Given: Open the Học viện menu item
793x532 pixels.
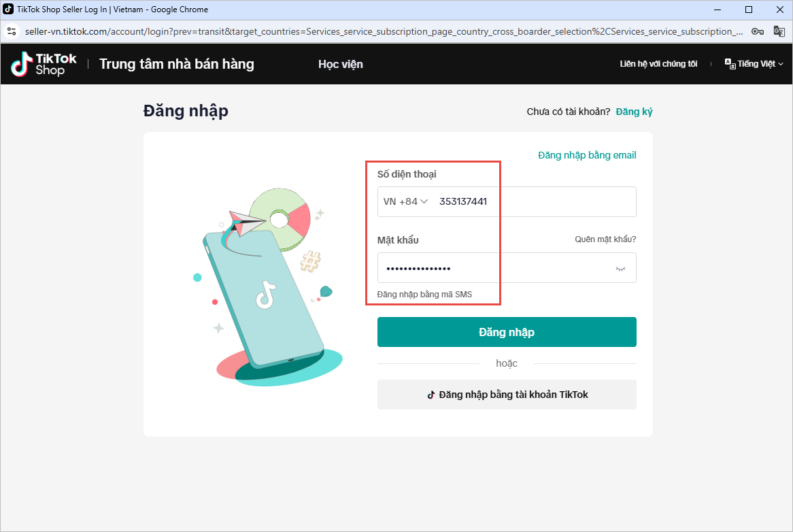Looking at the screenshot, I should [x=340, y=64].
